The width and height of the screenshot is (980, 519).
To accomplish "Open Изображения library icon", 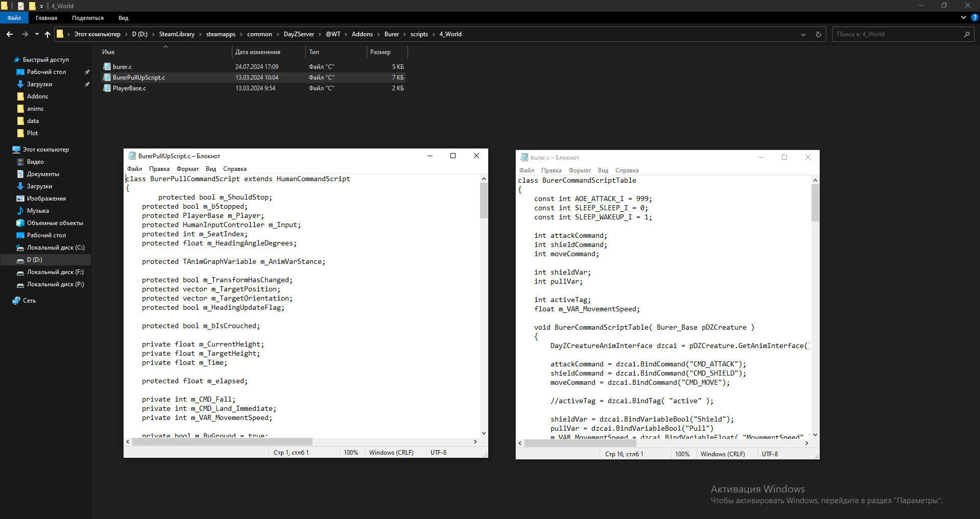I will coord(20,199).
